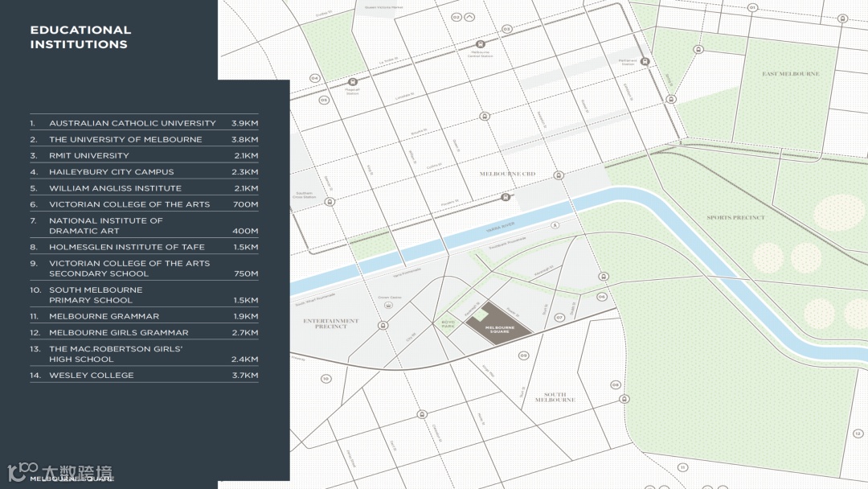Select the Flagstaff Station train icon
The width and height of the screenshot is (868, 489).
tap(352, 82)
